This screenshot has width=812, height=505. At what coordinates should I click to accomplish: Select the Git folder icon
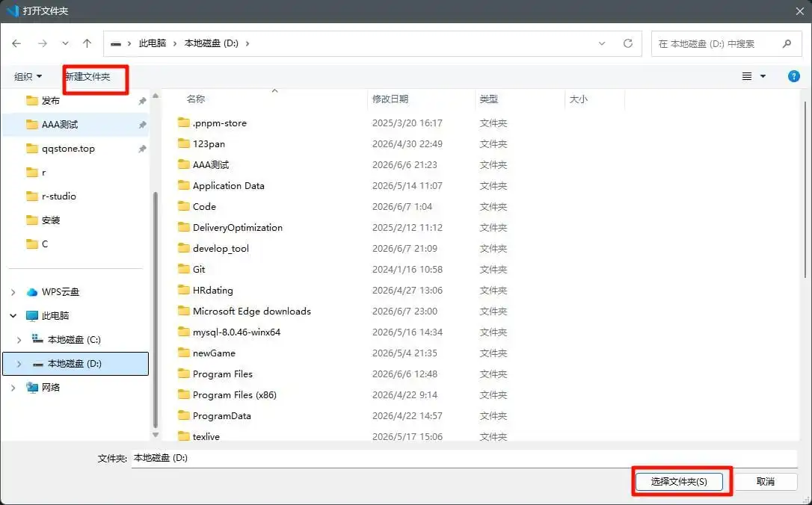183,269
